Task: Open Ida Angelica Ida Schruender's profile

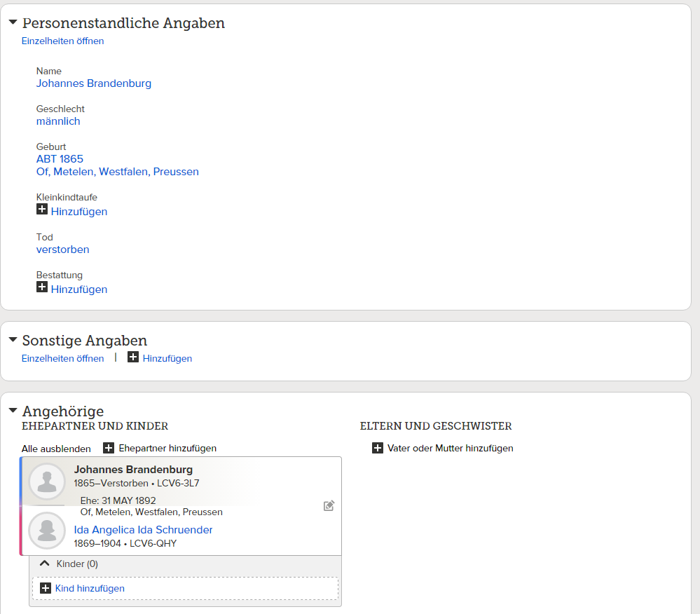Action: pyautogui.click(x=144, y=530)
